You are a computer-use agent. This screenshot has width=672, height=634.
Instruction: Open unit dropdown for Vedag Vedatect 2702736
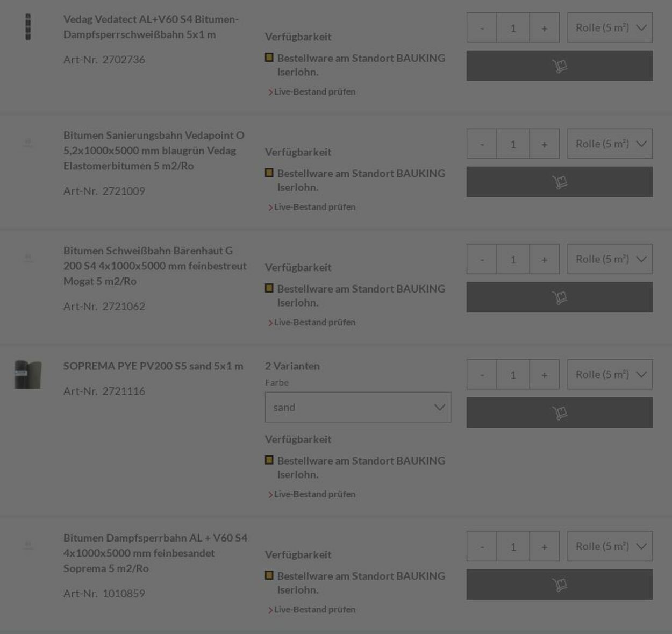(610, 28)
